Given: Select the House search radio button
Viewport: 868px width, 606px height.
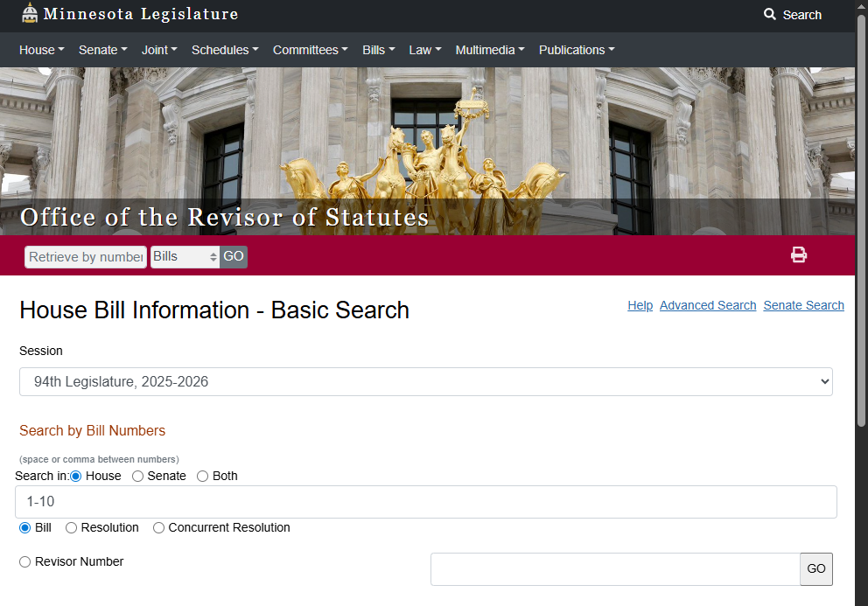Looking at the screenshot, I should (x=77, y=476).
